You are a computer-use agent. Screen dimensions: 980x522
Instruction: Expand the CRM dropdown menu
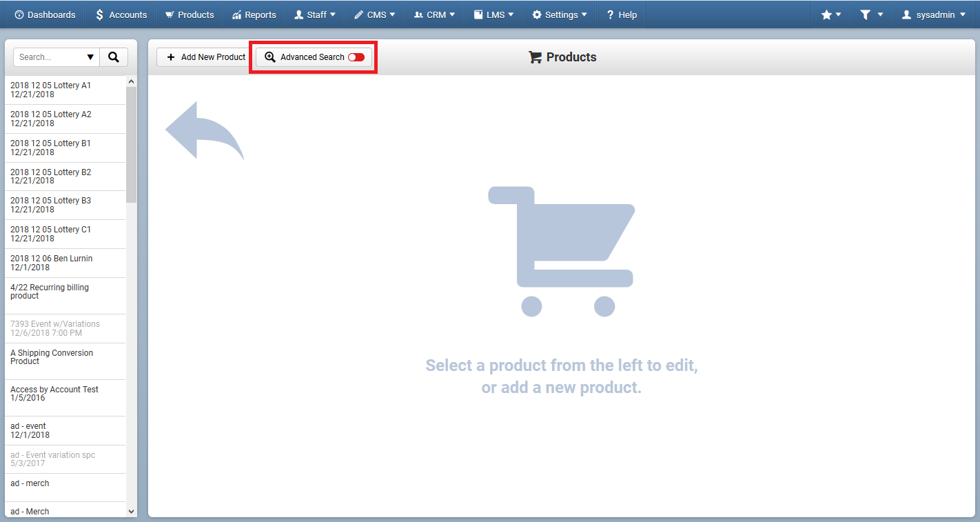coord(434,14)
